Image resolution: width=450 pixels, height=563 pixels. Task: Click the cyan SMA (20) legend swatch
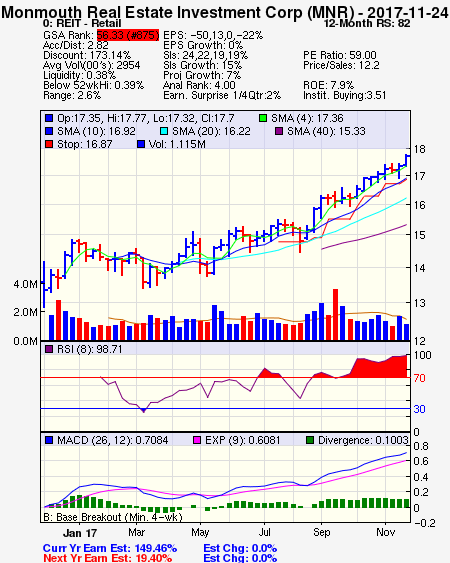tap(164, 131)
